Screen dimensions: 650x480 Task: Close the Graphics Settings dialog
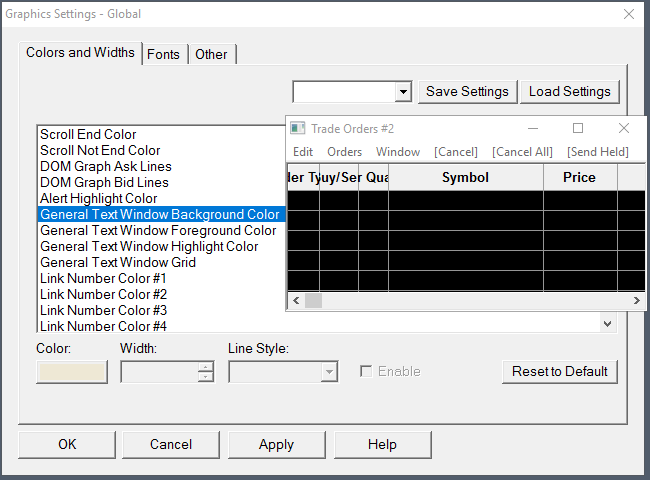click(629, 14)
